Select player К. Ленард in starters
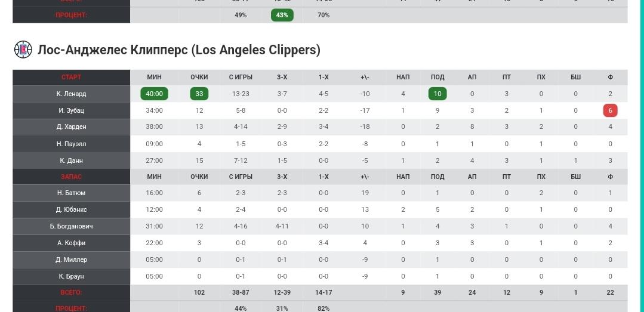Viewport: 644px width, 312px height. [x=72, y=94]
